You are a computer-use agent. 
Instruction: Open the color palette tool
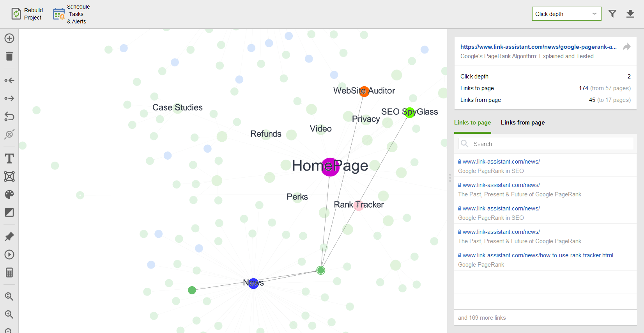pos(9,194)
